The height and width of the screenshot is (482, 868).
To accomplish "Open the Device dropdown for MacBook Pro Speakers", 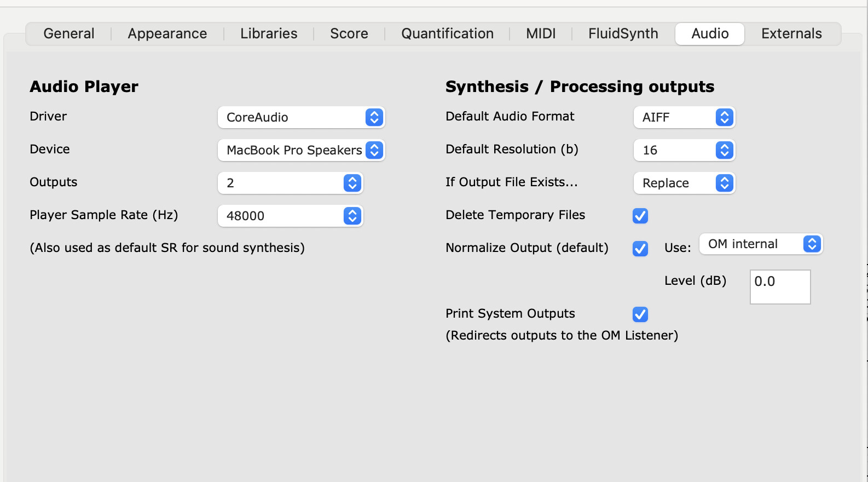I will tap(301, 150).
